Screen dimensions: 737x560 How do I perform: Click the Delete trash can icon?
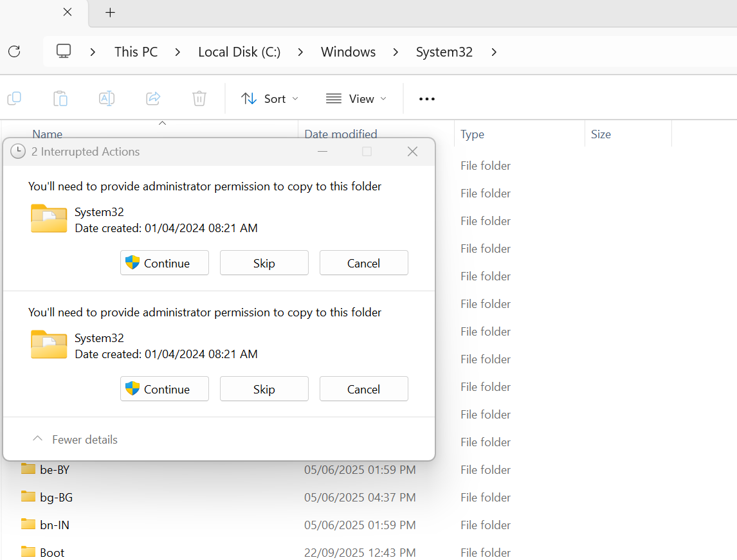[199, 98]
